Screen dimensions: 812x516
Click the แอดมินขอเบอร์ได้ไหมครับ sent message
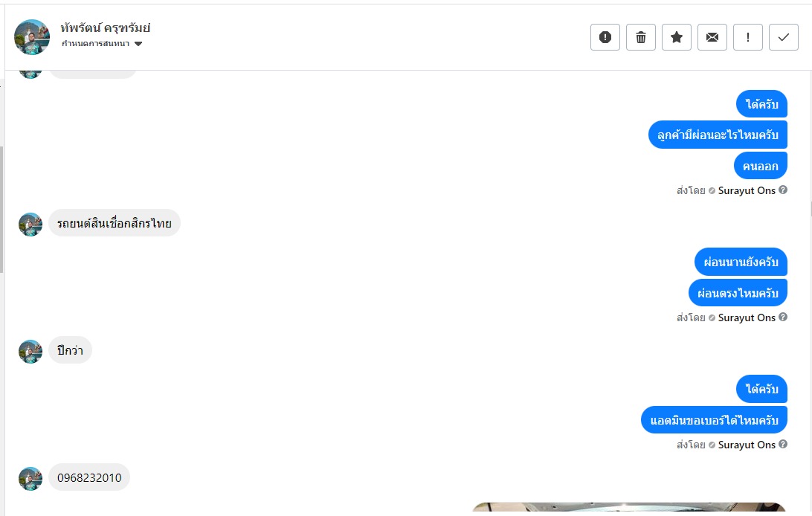(x=714, y=420)
